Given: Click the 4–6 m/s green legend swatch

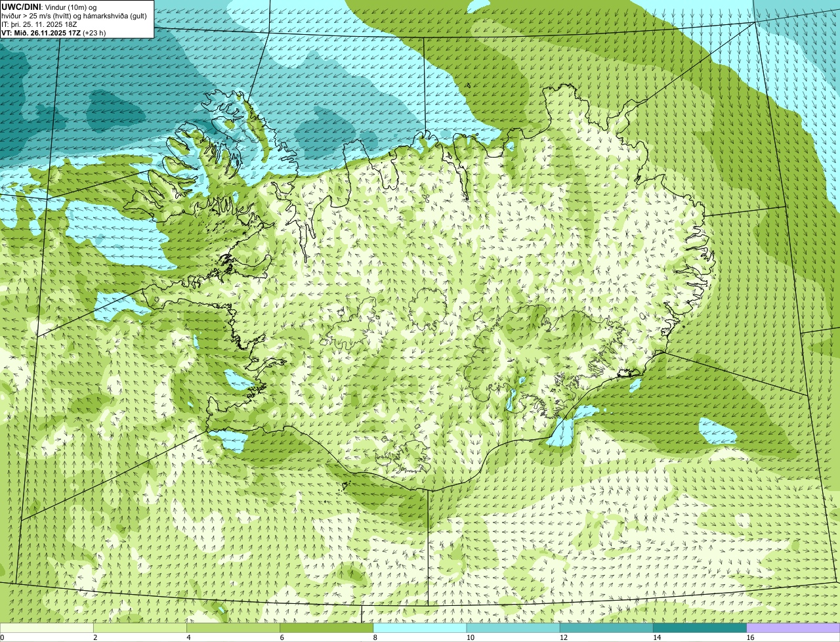Looking at the screenshot, I should (x=233, y=628).
